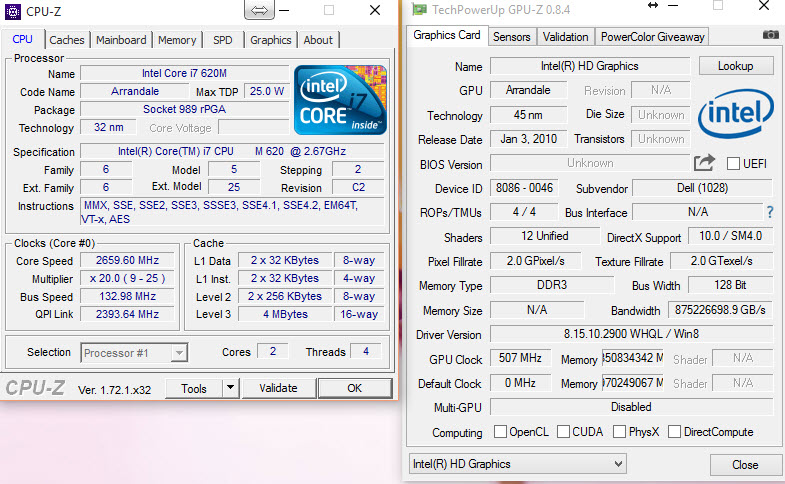
Task: Enable the DirectCompute checkbox
Action: click(x=674, y=431)
